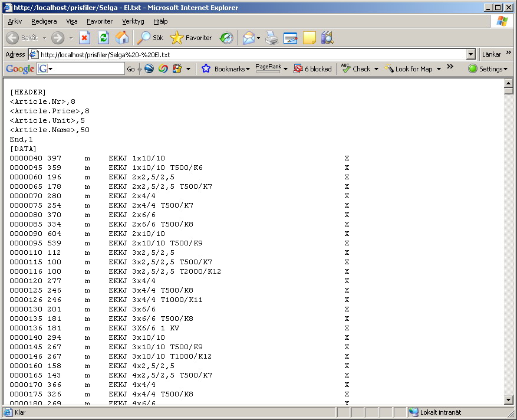Viewport: 517px width, 420px height.
Task: Click the colorful swirl toolbar icon
Action: [163, 68]
